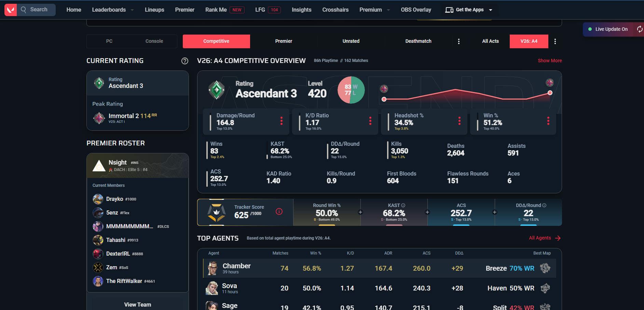Open K/D Ratio options three-dot icon
Viewport: 644px width, 310px height.
coord(370,121)
